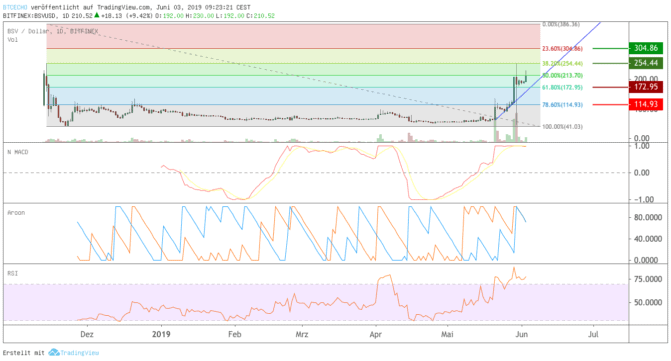Click the green up-arrow price change indicator

pos(97,15)
